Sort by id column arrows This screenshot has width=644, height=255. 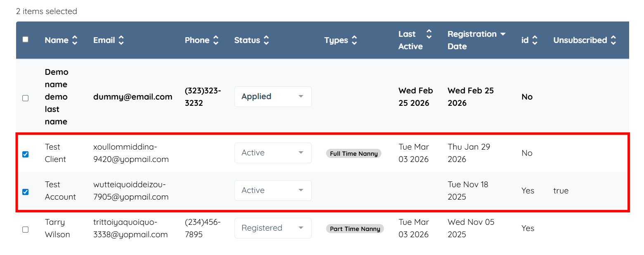[x=535, y=40]
